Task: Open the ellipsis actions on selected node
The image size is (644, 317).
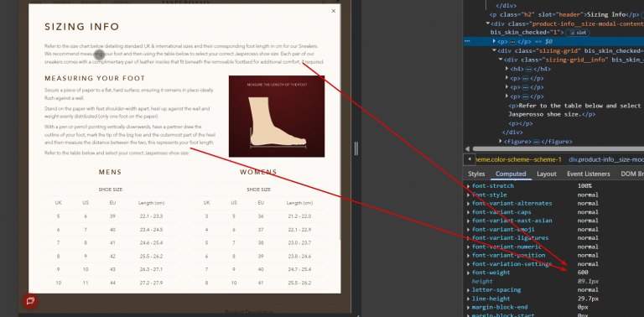Action: click(x=467, y=41)
